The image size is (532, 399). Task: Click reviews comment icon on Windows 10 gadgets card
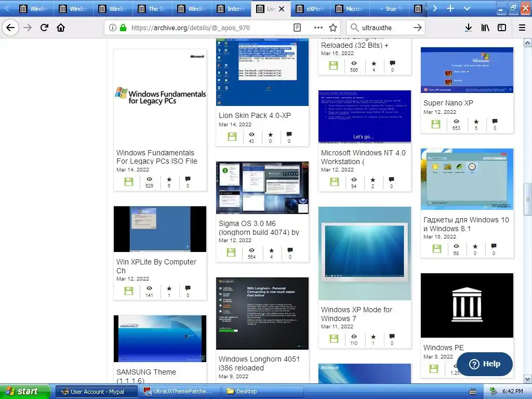click(x=494, y=246)
